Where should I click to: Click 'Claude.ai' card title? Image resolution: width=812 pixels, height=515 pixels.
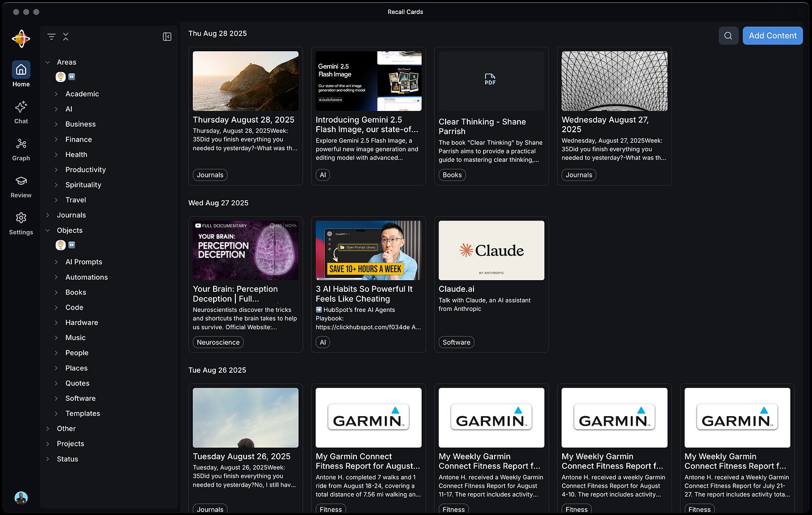click(x=456, y=289)
